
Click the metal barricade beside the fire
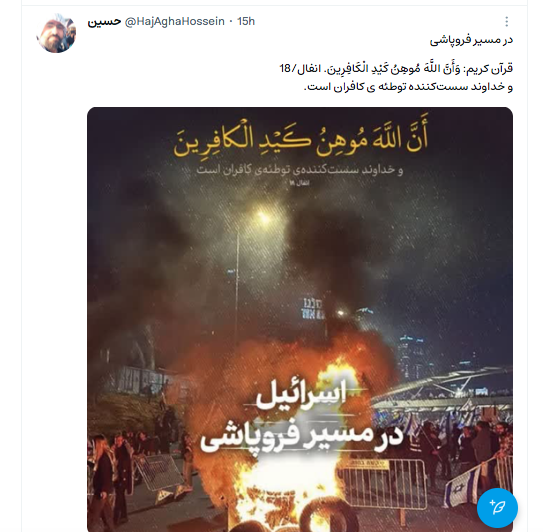[x=383, y=485]
